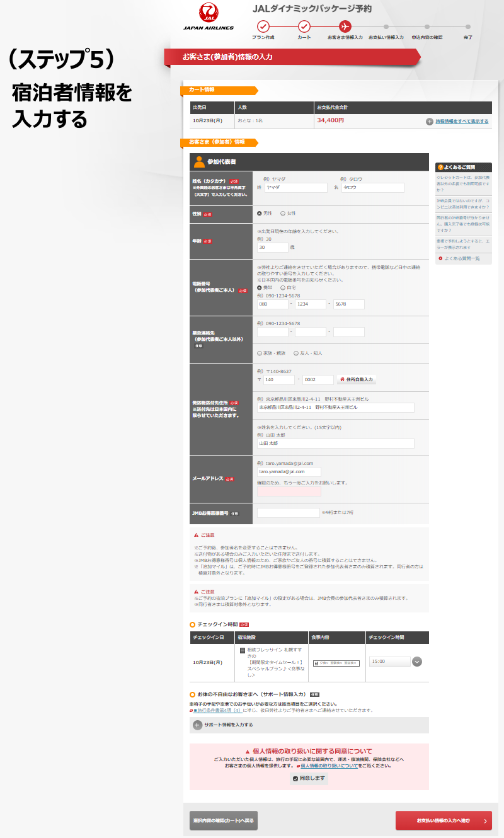Select 友人・知人 emergency contact relation

click(296, 353)
